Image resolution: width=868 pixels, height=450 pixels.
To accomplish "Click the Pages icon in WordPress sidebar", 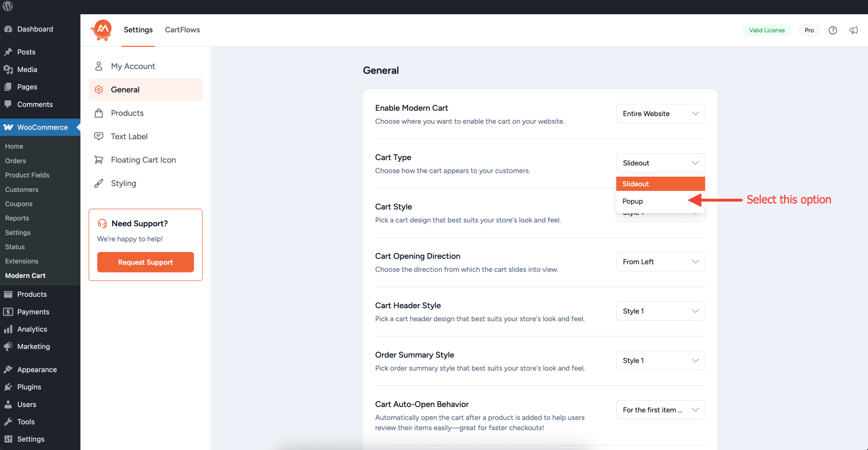I will [8, 87].
